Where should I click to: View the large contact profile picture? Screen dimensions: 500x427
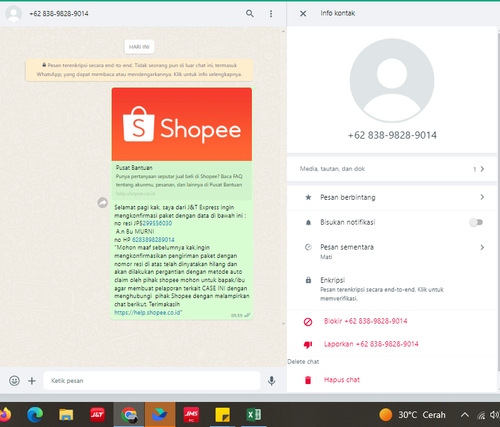392,80
